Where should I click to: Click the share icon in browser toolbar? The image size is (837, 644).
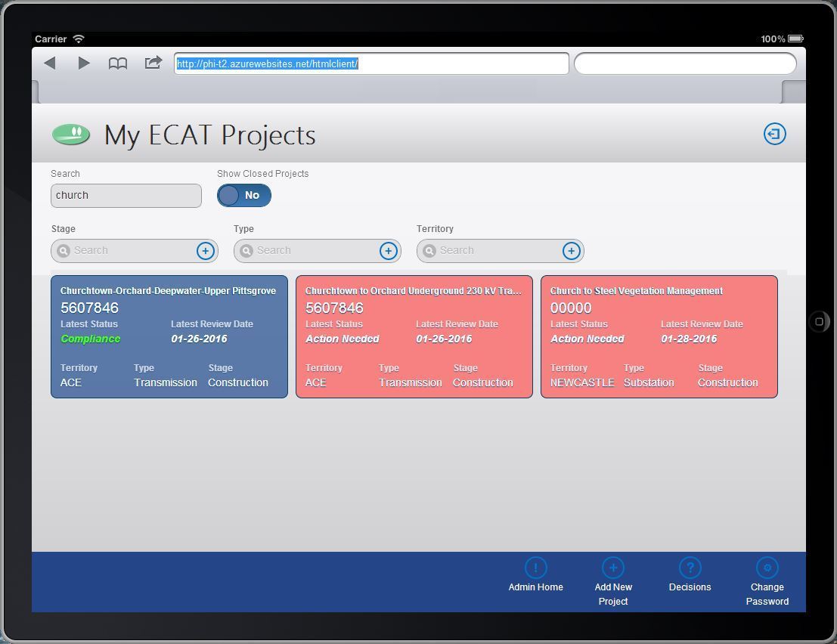click(153, 63)
